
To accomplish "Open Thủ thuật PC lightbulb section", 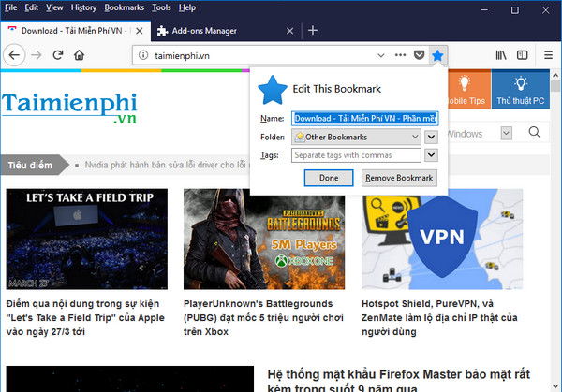I will point(521,90).
